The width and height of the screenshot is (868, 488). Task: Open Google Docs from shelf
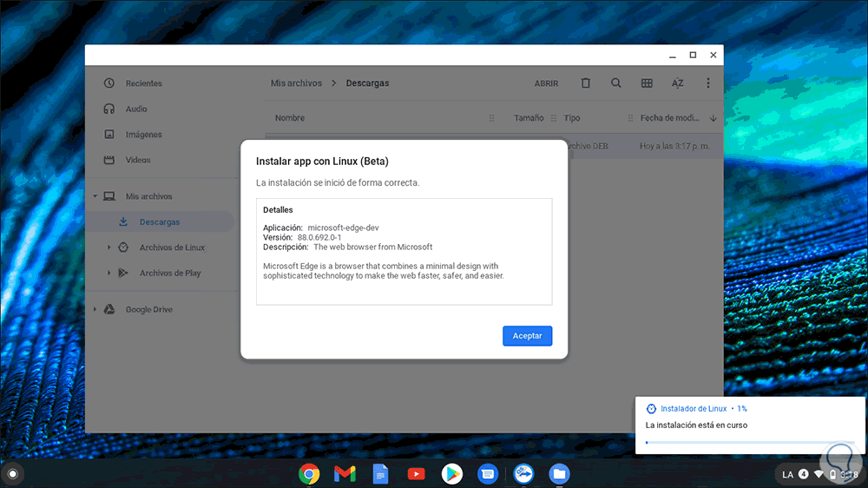click(x=380, y=474)
